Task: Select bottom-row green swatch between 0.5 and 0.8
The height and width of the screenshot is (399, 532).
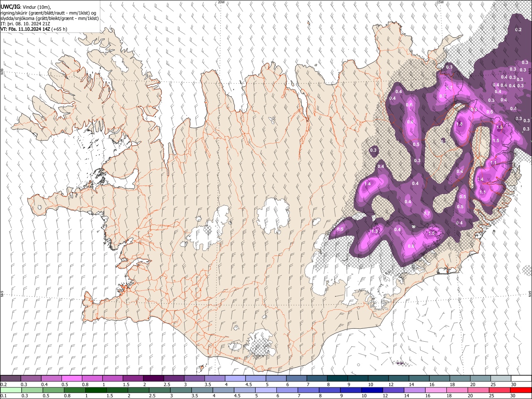Action: [53, 390]
